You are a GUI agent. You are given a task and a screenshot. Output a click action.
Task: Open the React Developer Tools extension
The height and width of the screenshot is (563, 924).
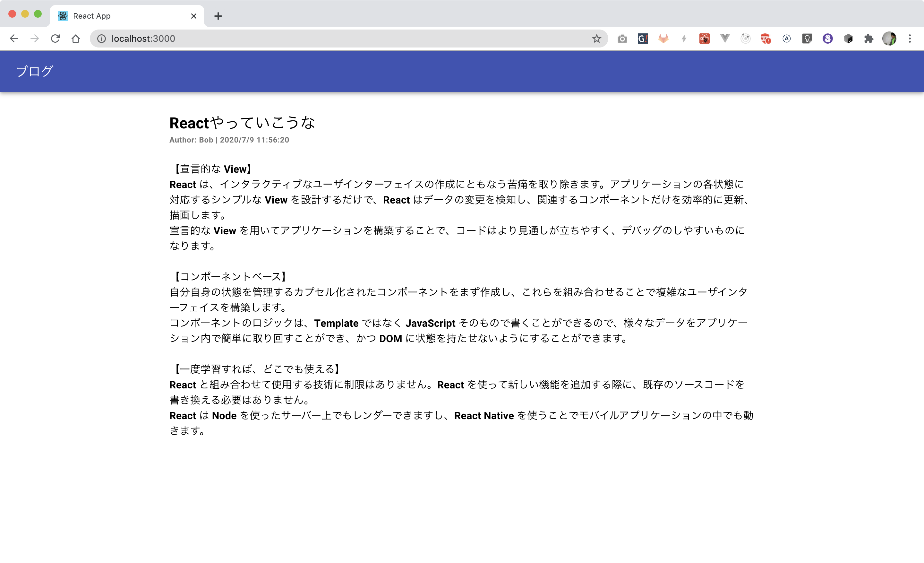pos(704,39)
